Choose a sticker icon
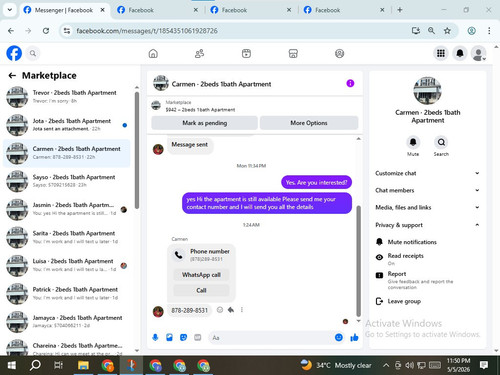500x375 pixels. click(x=183, y=338)
